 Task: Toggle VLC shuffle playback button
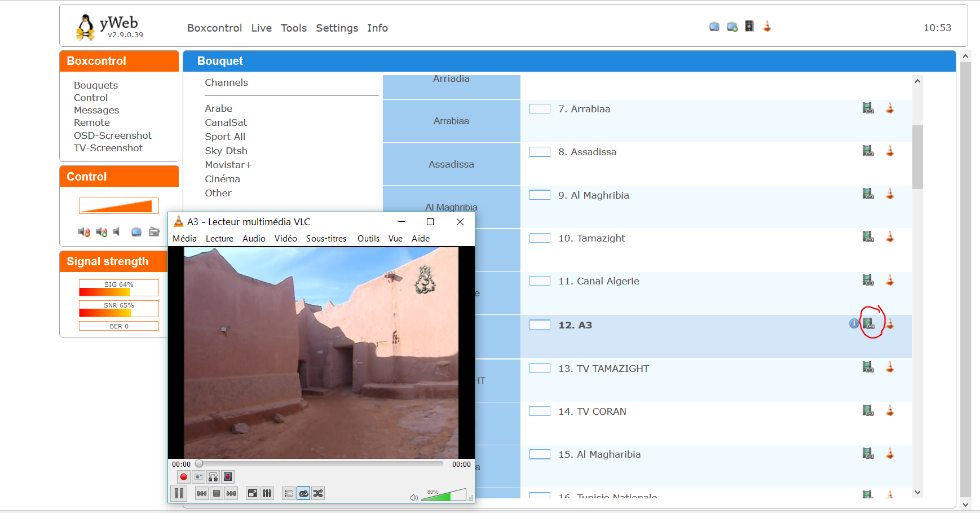318,493
